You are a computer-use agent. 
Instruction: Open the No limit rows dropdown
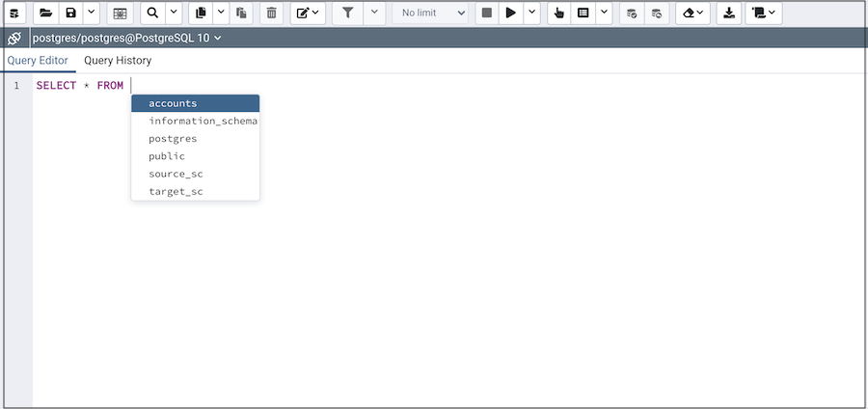[430, 14]
